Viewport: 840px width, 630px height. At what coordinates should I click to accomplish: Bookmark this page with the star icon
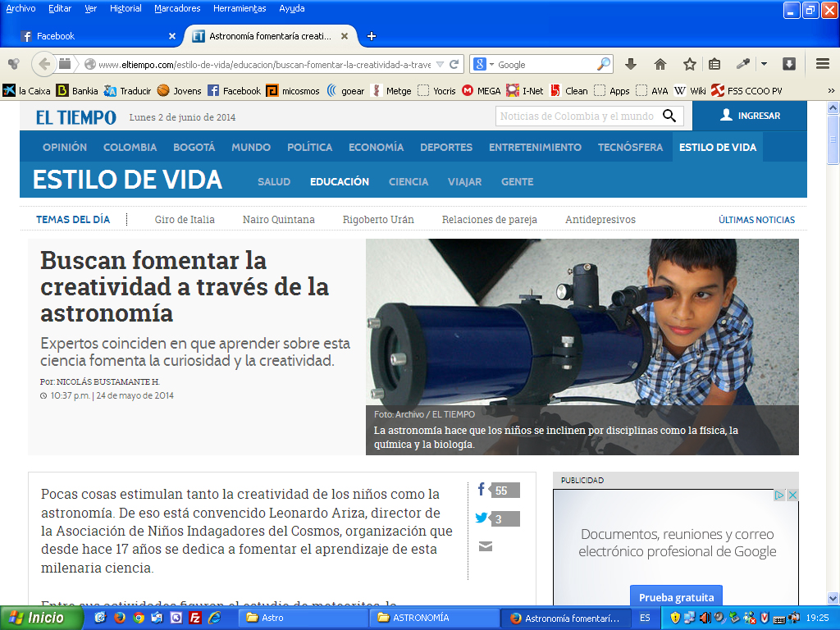[x=690, y=64]
